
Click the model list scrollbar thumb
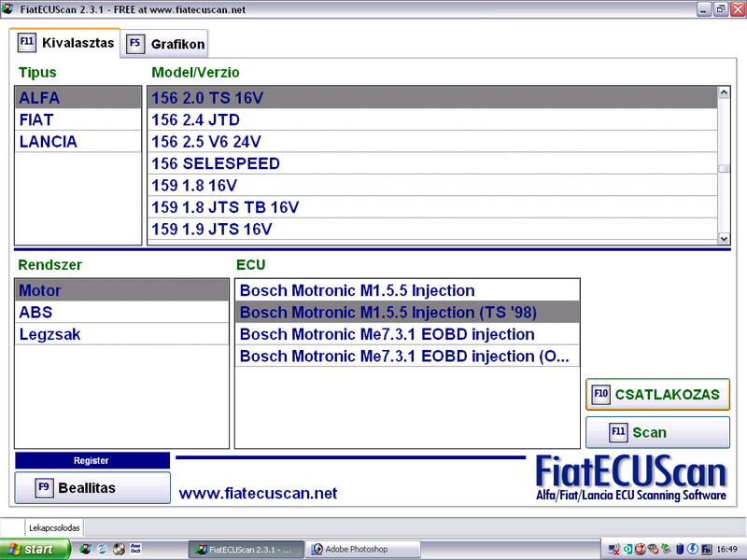pyautogui.click(x=724, y=169)
